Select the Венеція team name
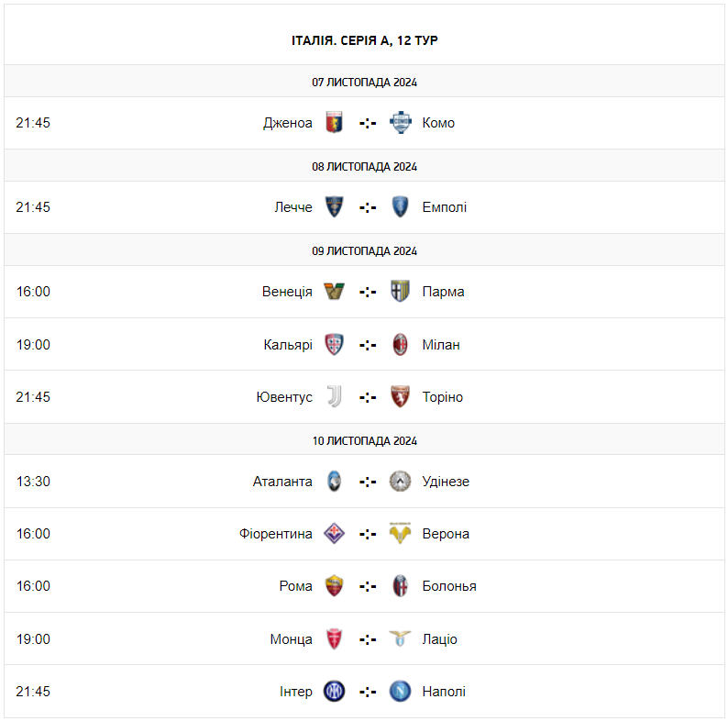 (x=287, y=292)
